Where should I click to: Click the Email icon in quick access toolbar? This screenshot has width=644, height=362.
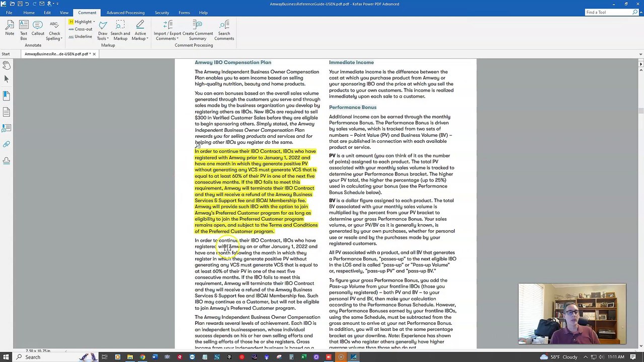[x=42, y=4]
